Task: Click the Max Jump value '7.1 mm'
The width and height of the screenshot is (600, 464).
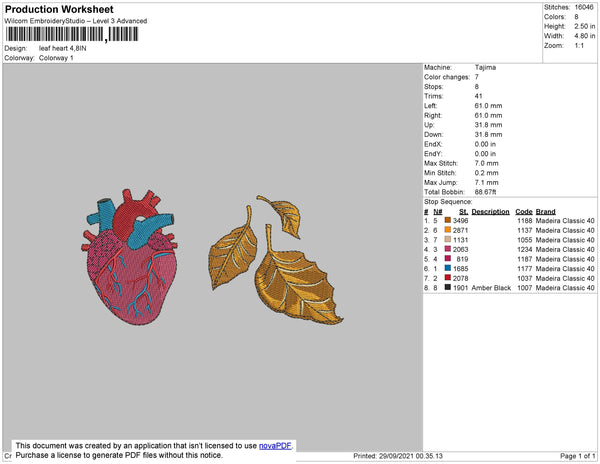Action: pos(486,182)
